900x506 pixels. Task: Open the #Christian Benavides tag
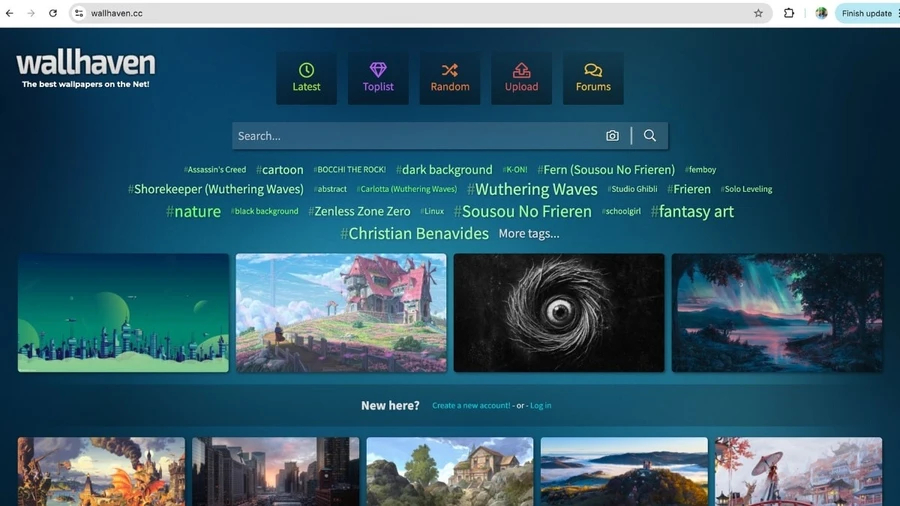pos(414,233)
